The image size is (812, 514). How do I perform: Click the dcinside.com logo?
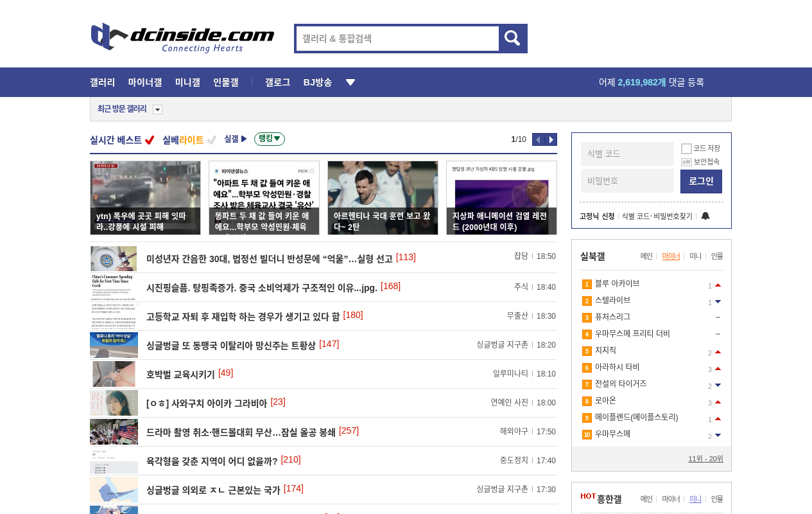pyautogui.click(x=182, y=38)
